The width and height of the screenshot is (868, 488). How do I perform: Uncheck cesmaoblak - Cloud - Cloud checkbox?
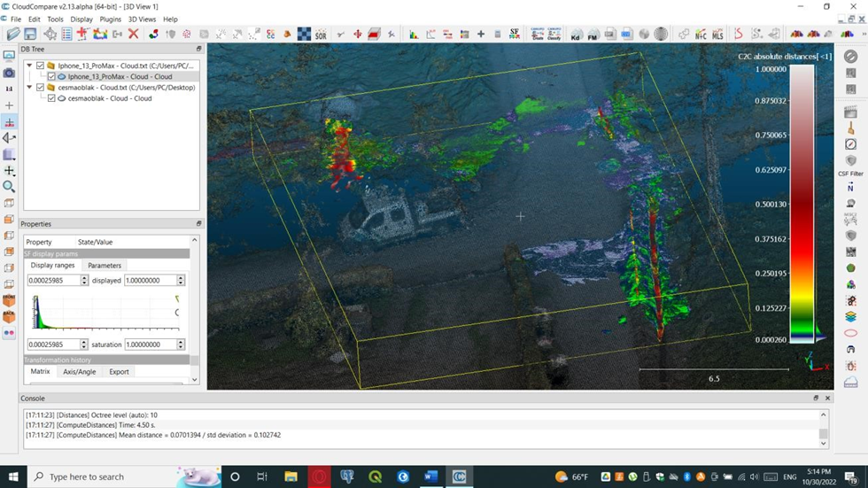(x=51, y=98)
